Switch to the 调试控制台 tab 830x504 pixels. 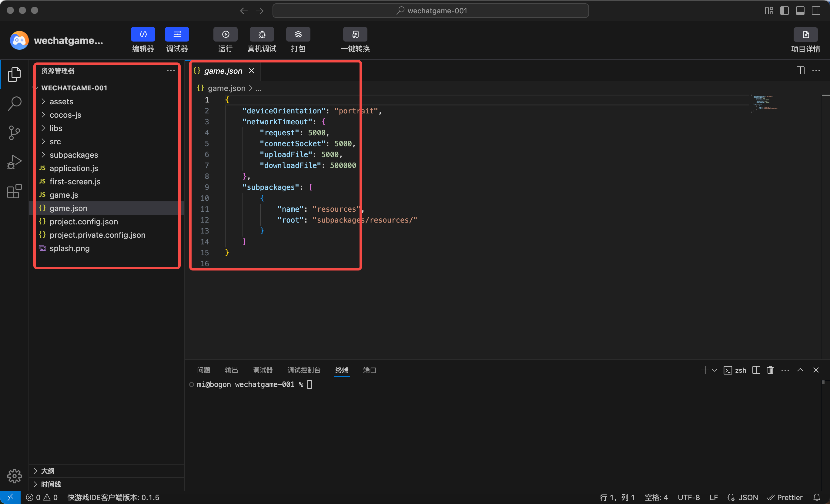pos(303,370)
